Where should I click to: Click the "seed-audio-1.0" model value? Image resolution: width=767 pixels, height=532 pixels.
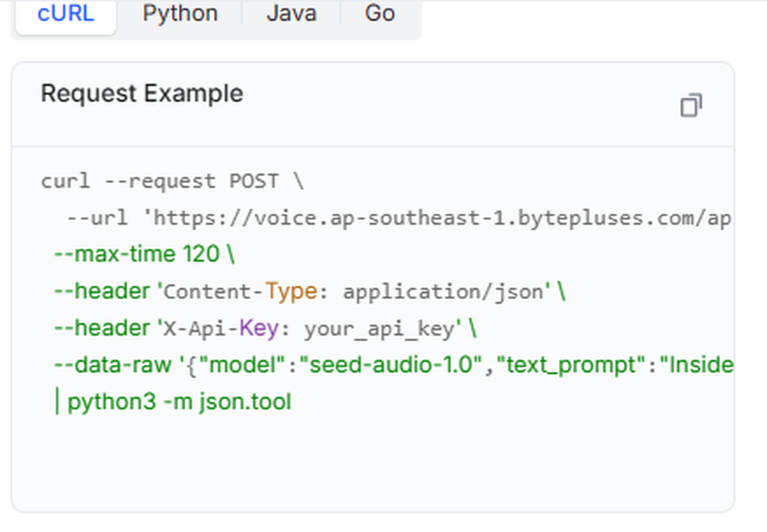(391, 365)
